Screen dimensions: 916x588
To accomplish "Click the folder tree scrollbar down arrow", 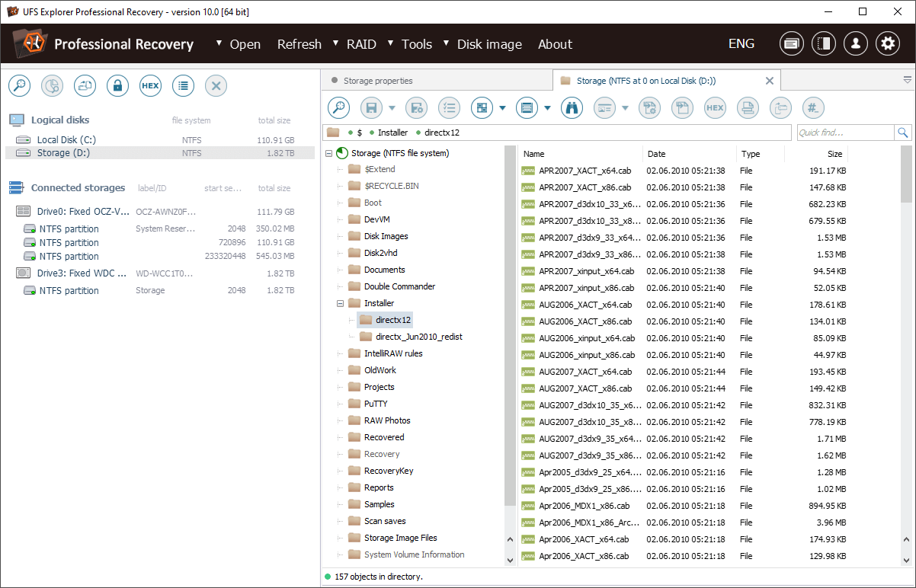I will 511,560.
